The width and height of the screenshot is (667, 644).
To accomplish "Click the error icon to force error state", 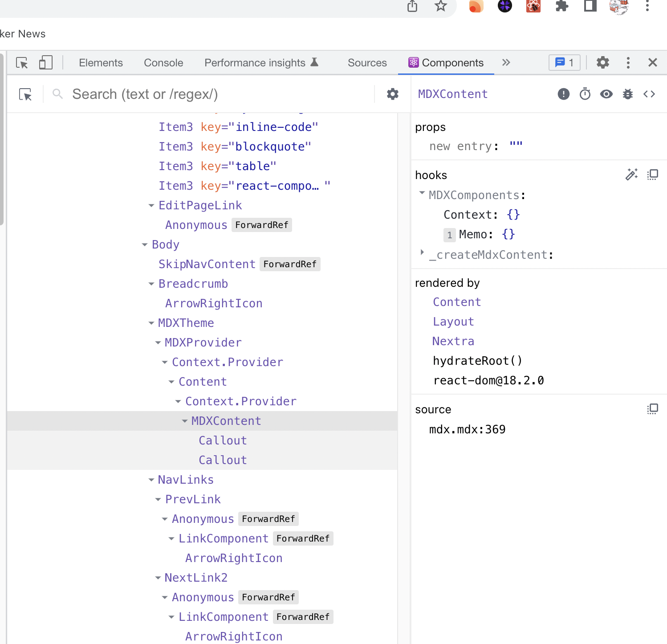I will 563,94.
